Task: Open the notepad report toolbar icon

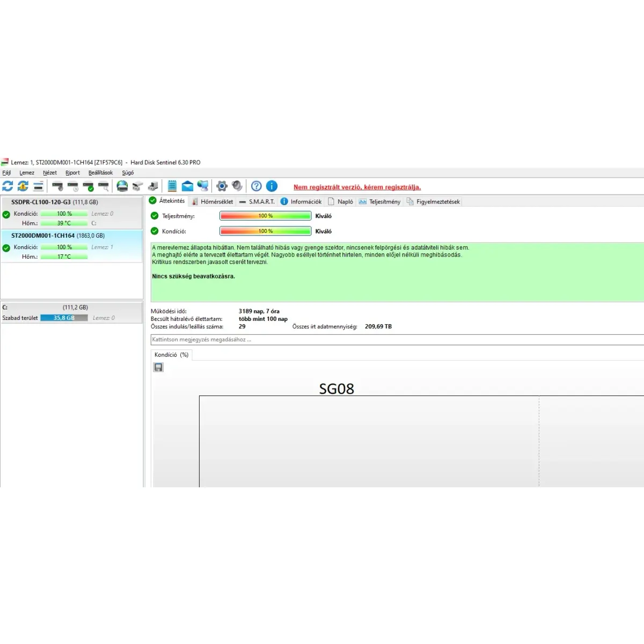Action: [x=172, y=186]
